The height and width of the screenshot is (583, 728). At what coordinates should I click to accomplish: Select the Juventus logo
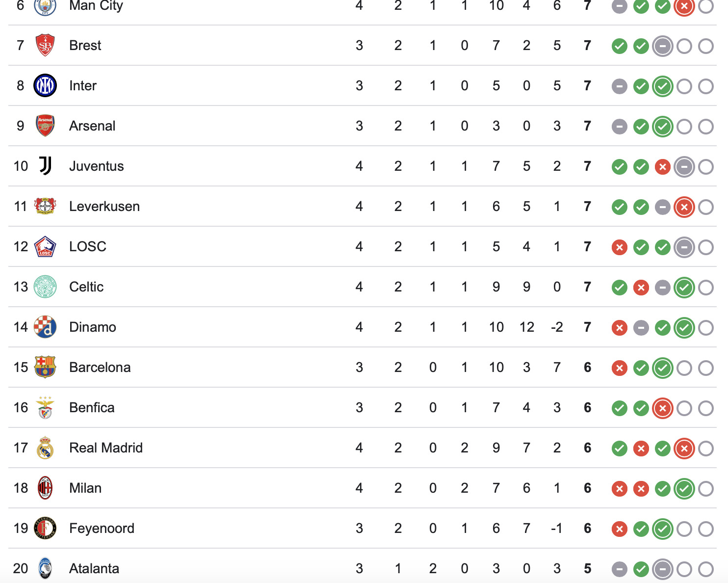(x=45, y=166)
